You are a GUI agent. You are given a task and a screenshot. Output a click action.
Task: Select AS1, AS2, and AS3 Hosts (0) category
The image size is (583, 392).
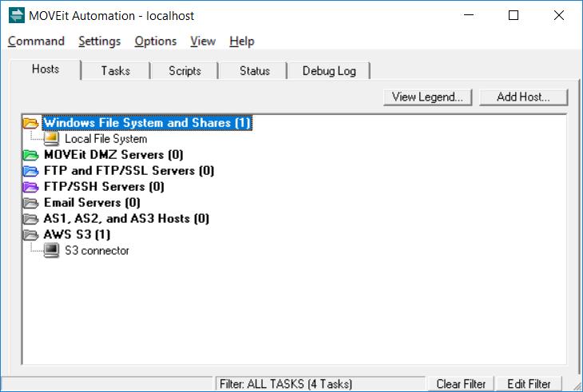click(x=126, y=219)
